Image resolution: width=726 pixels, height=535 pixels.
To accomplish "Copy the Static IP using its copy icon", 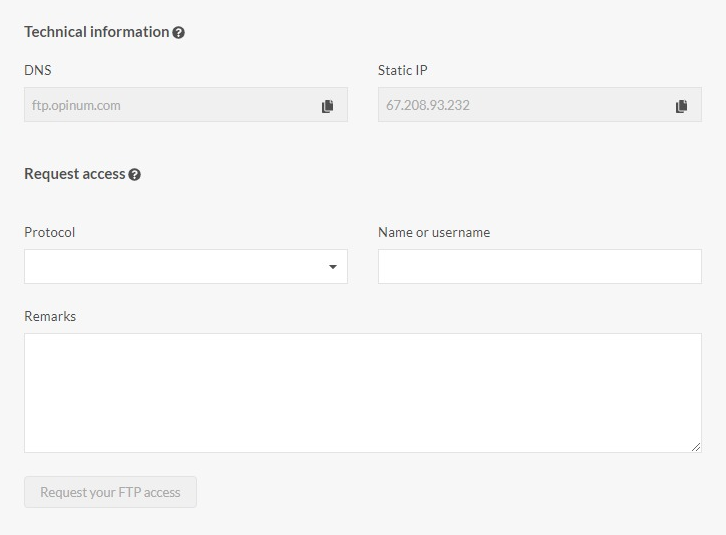I will click(681, 106).
